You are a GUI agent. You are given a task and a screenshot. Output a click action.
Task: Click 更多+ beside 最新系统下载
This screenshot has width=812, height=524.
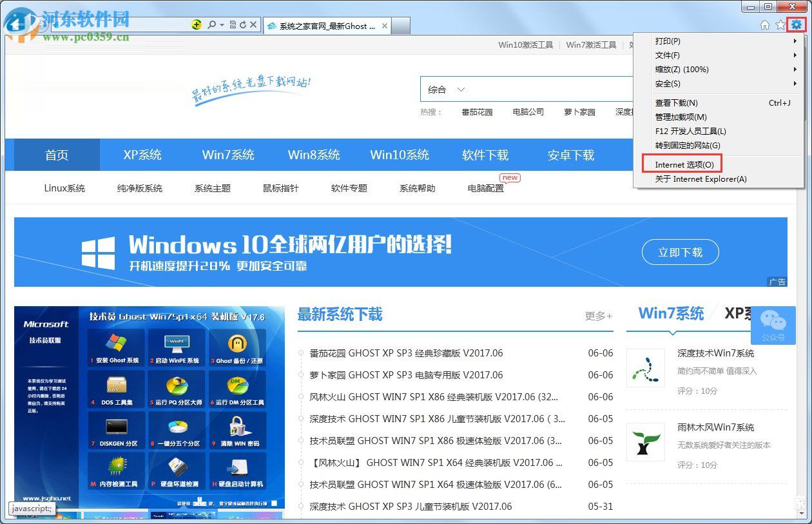pos(597,315)
